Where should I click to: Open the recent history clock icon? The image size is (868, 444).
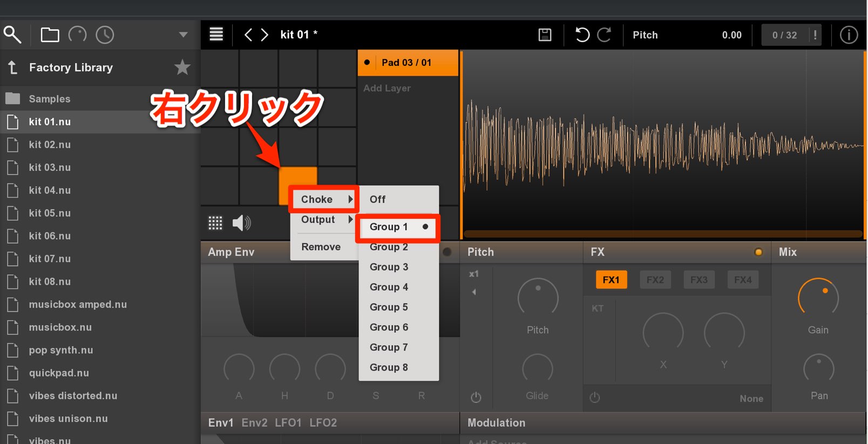(105, 35)
